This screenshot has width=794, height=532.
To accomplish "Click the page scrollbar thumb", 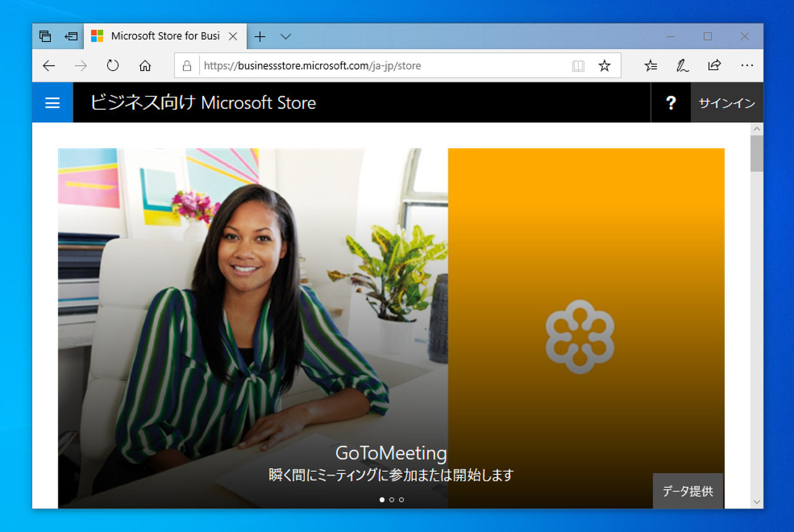I will pos(757,153).
